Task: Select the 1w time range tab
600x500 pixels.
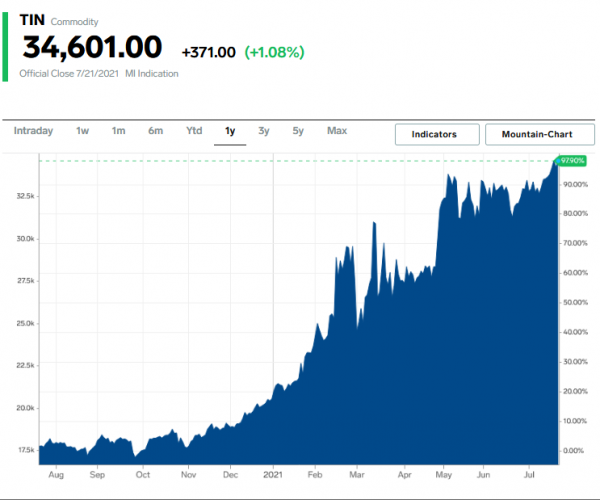Action: 82,131
